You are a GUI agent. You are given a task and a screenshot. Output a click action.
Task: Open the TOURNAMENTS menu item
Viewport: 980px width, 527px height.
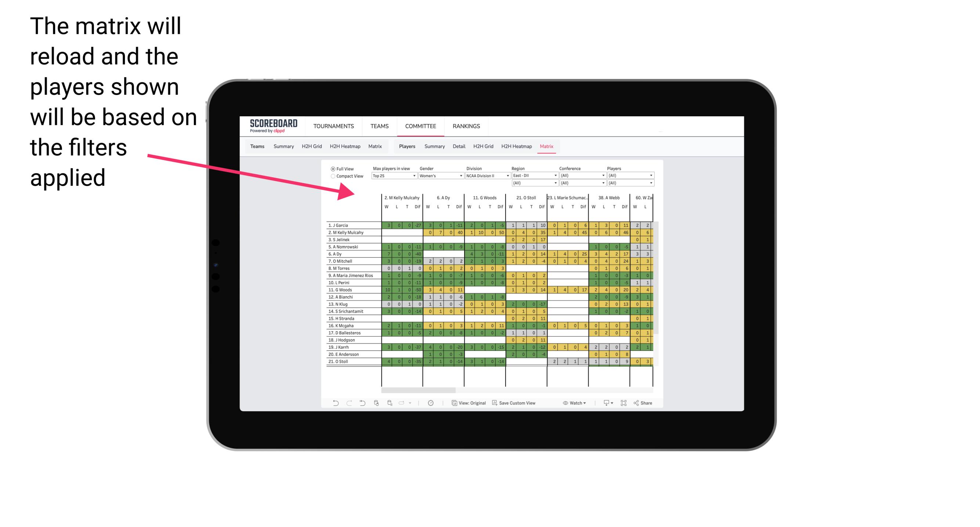334,125
